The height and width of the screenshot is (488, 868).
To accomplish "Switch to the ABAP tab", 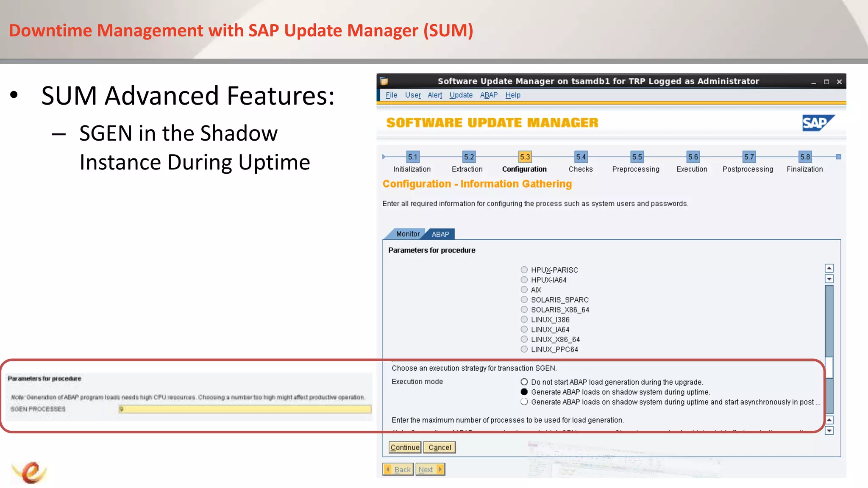I will click(x=440, y=234).
